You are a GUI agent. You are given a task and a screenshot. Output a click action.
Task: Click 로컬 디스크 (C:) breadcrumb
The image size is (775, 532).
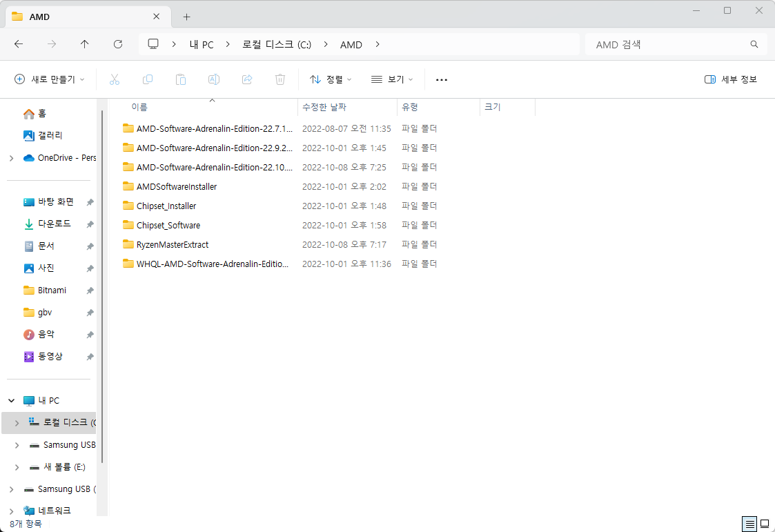click(277, 44)
